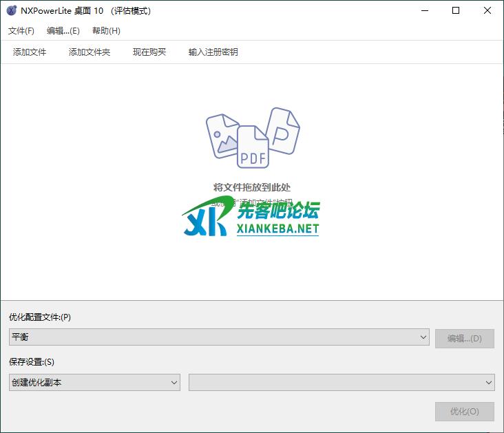Screen dimensions: 504x433
Task: Click 输入注册密钥 to enter the license key
Action: [x=213, y=52]
